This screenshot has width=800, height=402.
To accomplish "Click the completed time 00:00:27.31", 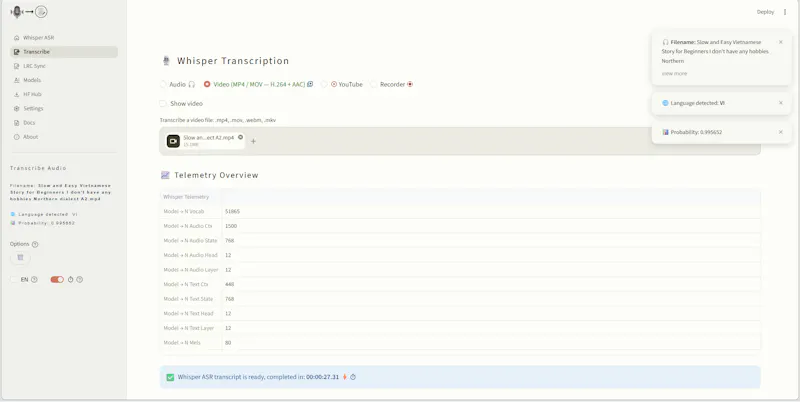I will (322, 377).
